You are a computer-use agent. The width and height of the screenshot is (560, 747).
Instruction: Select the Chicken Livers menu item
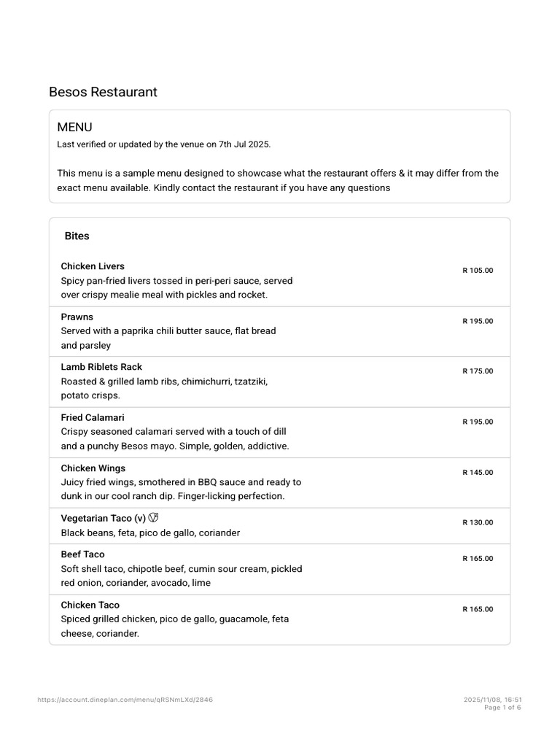point(93,266)
